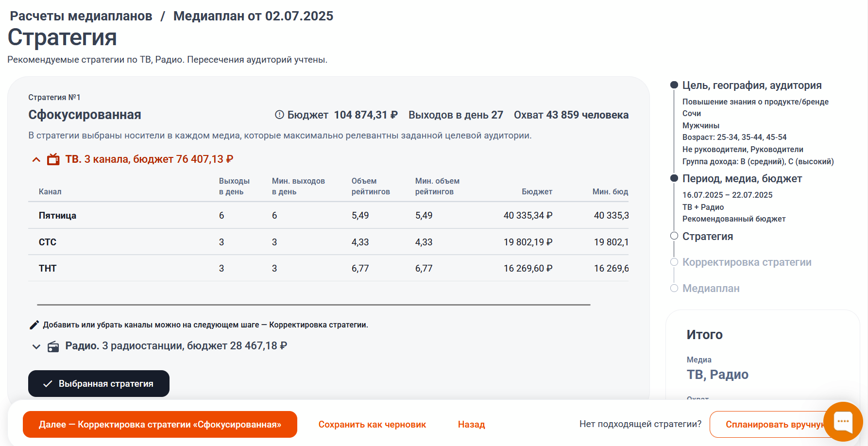The height and width of the screenshot is (446, 868).
Task: Click the red TV icon
Action: [x=53, y=159]
